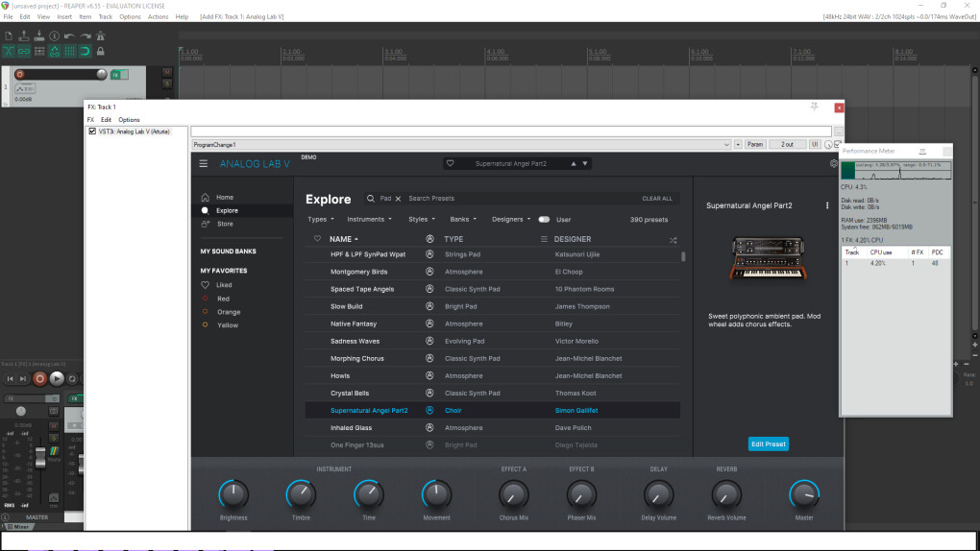Image resolution: width=980 pixels, height=551 pixels.
Task: Mute track 1 with M button
Action: pos(167,72)
